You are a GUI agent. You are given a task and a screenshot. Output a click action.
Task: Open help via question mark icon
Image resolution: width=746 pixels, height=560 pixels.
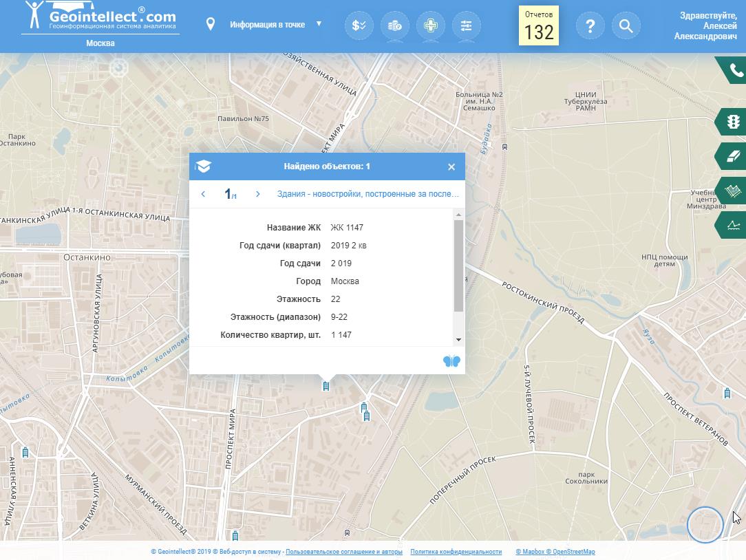pyautogui.click(x=590, y=26)
